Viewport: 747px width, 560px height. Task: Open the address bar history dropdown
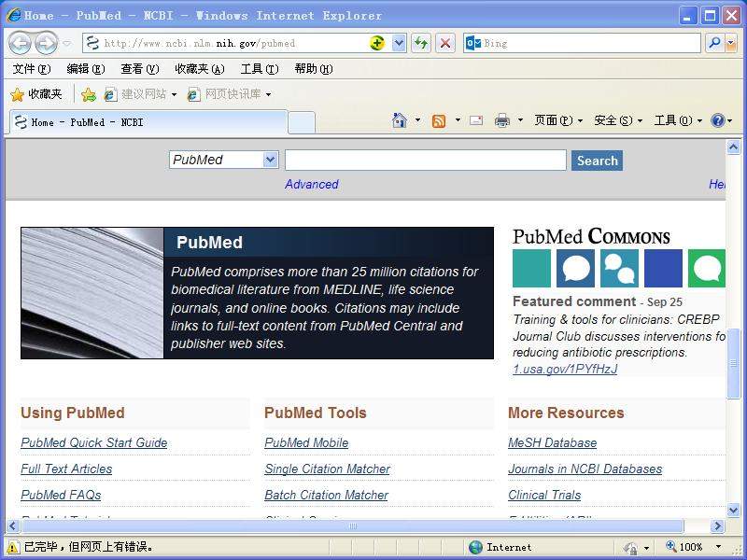pos(399,43)
